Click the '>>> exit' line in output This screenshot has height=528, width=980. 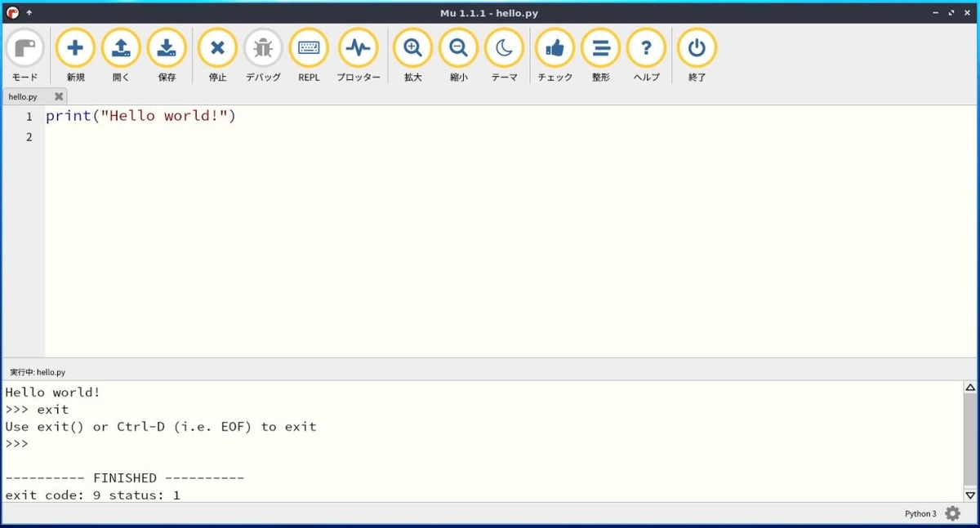pyautogui.click(x=37, y=410)
